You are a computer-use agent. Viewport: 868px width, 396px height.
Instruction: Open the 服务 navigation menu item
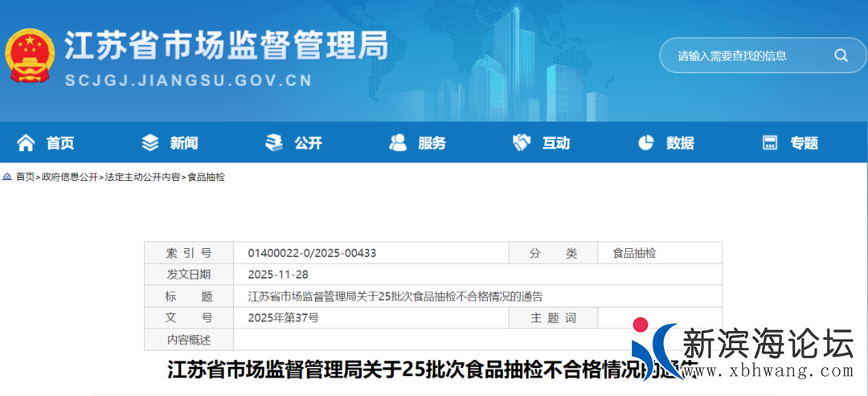432,143
